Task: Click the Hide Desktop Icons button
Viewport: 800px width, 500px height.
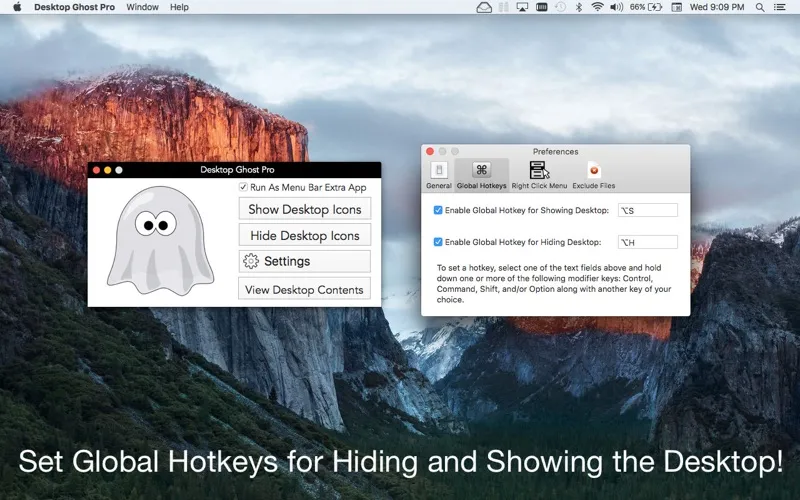Action: (x=305, y=235)
